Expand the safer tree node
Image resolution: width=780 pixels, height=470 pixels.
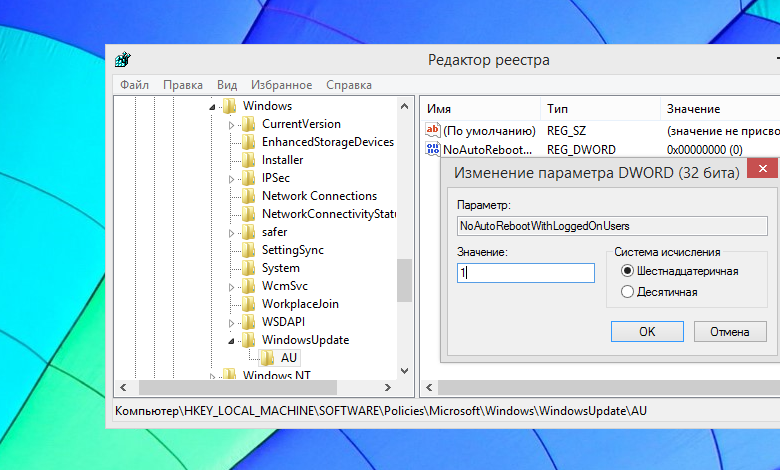point(231,233)
